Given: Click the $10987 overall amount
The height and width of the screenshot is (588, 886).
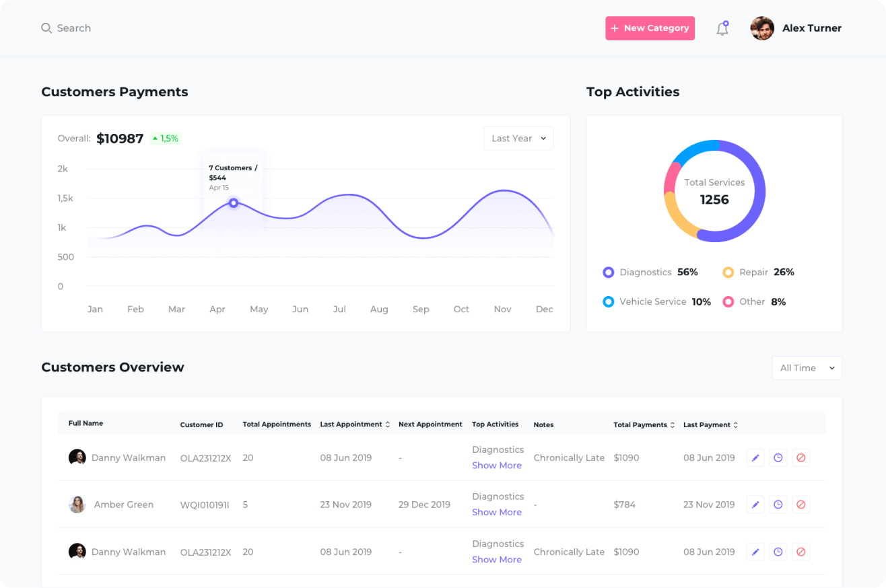Looking at the screenshot, I should [120, 139].
